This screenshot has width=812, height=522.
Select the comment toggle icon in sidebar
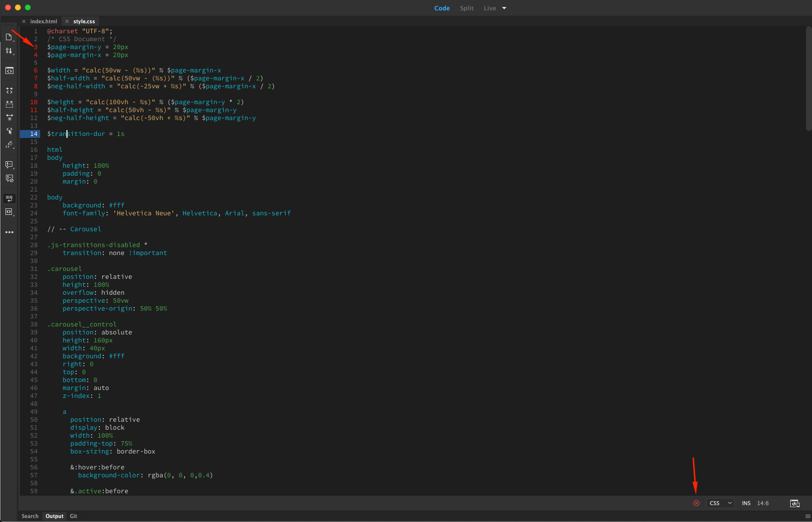pos(9,165)
